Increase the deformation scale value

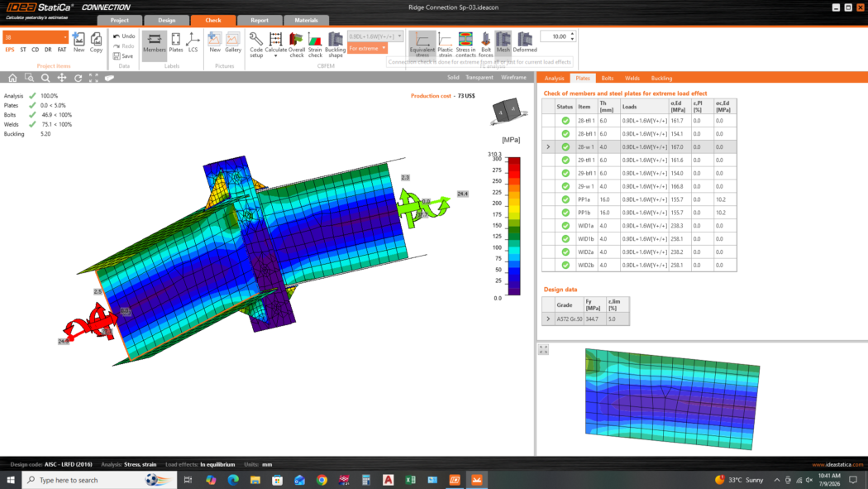coord(572,34)
